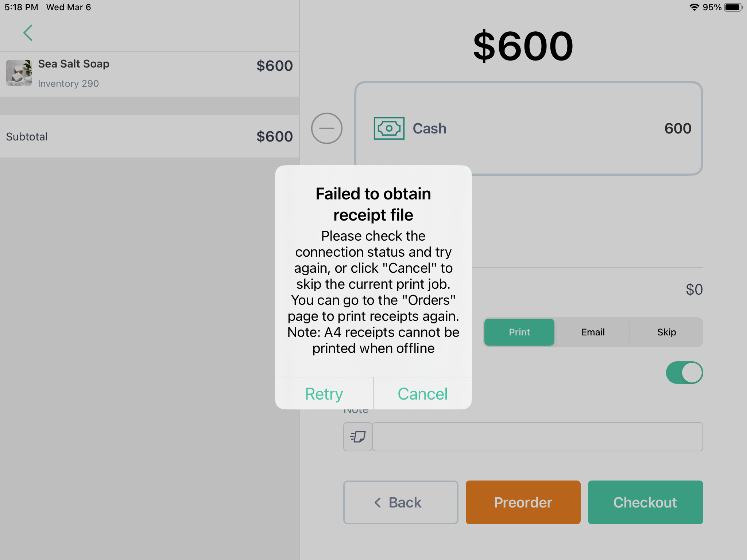747x560 pixels.
Task: Go Back from payment screen
Action: pyautogui.click(x=400, y=502)
